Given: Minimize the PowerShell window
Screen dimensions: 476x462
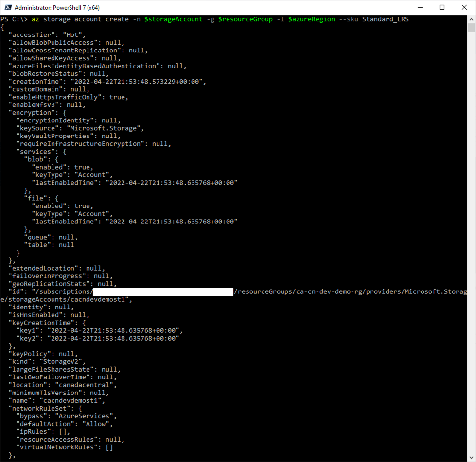Looking at the screenshot, I should 419,7.
